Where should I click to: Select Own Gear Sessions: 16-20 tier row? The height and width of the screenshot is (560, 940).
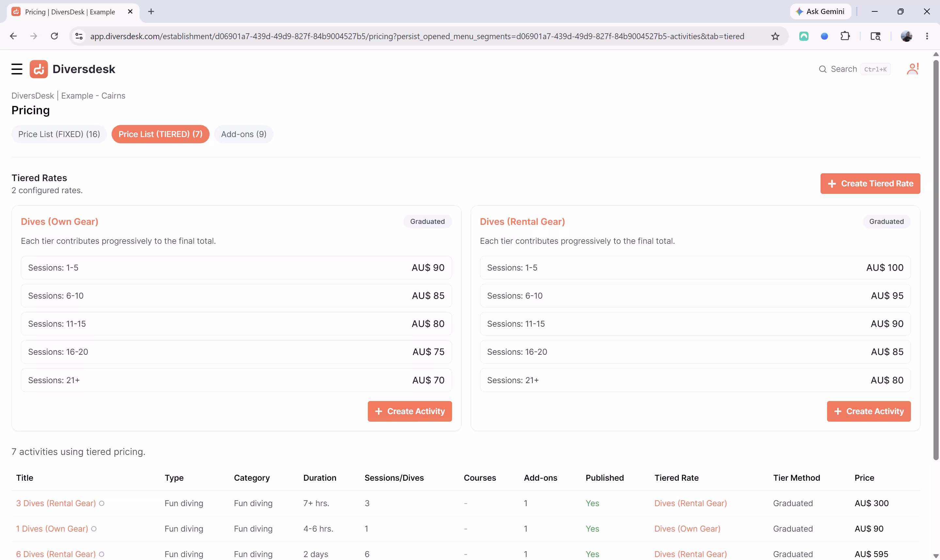point(236,352)
